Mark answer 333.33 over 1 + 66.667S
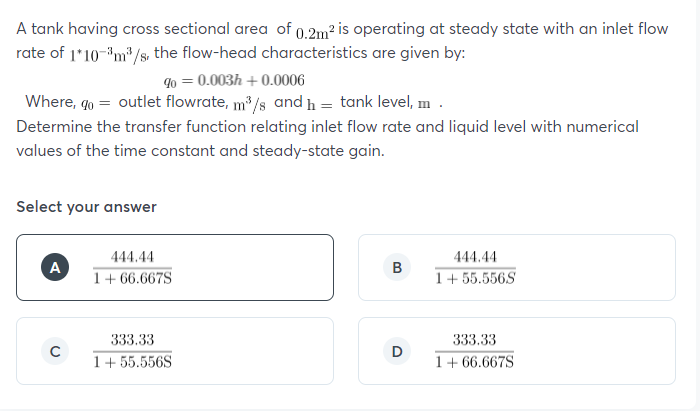The image size is (700, 411). (517, 351)
